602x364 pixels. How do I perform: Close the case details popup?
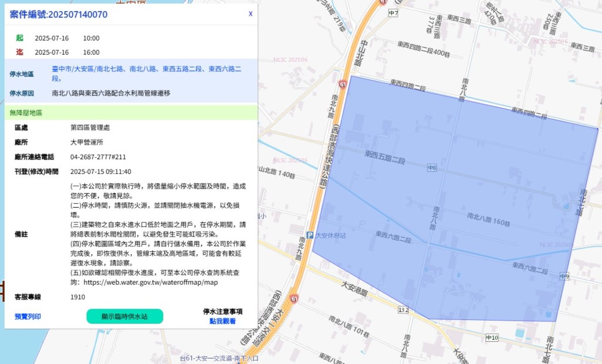[x=250, y=14]
